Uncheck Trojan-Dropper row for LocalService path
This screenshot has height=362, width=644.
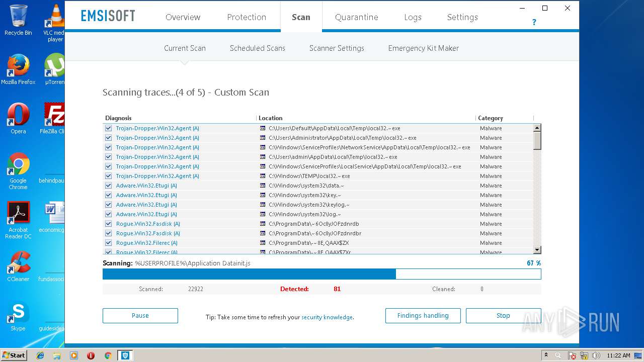click(x=108, y=166)
